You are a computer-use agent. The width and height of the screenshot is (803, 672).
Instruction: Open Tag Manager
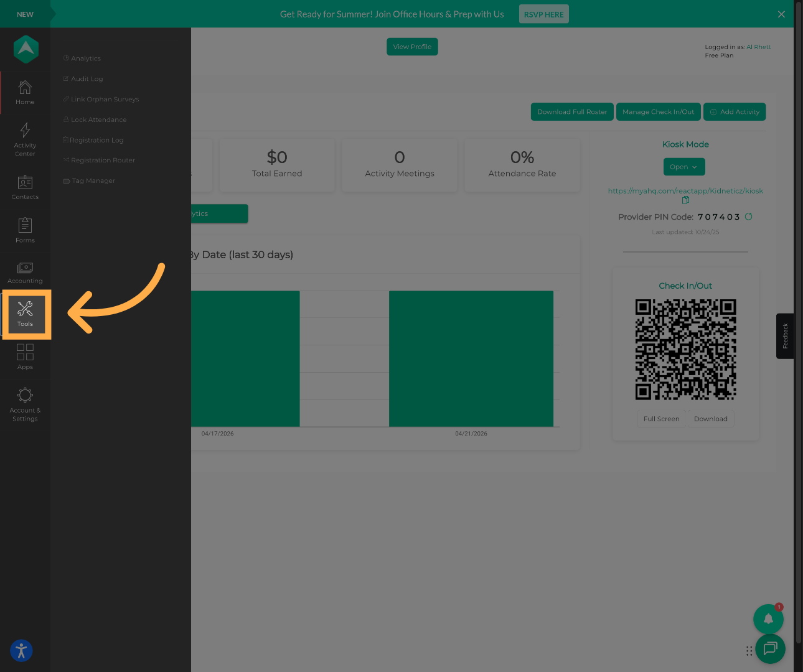[x=89, y=181]
